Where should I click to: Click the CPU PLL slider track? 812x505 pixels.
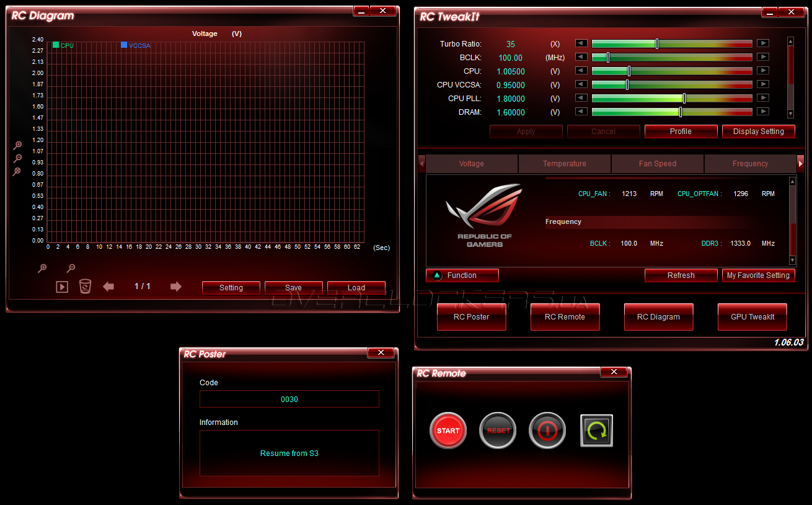tap(672, 98)
